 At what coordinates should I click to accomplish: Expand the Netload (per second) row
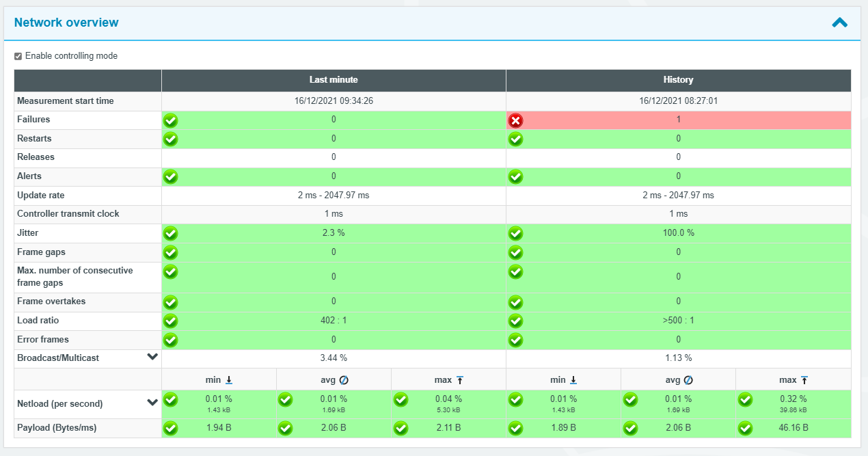152,403
